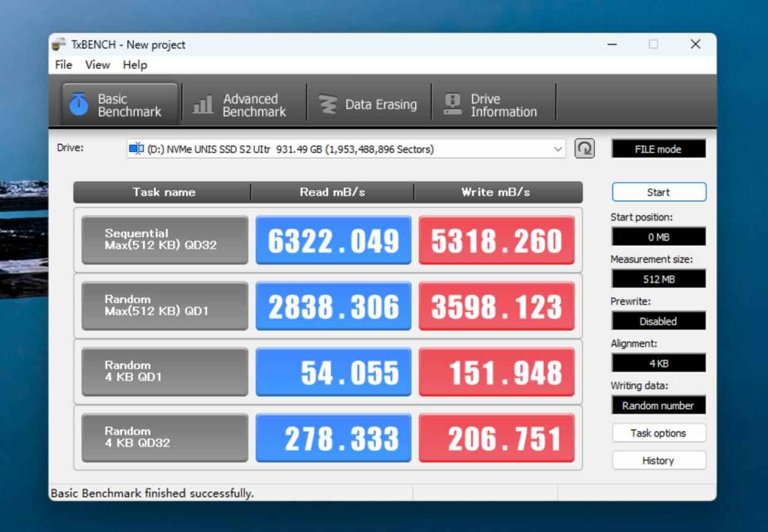Click the write result 151.948
The width and height of the screenshot is (768, 532).
[x=497, y=371]
